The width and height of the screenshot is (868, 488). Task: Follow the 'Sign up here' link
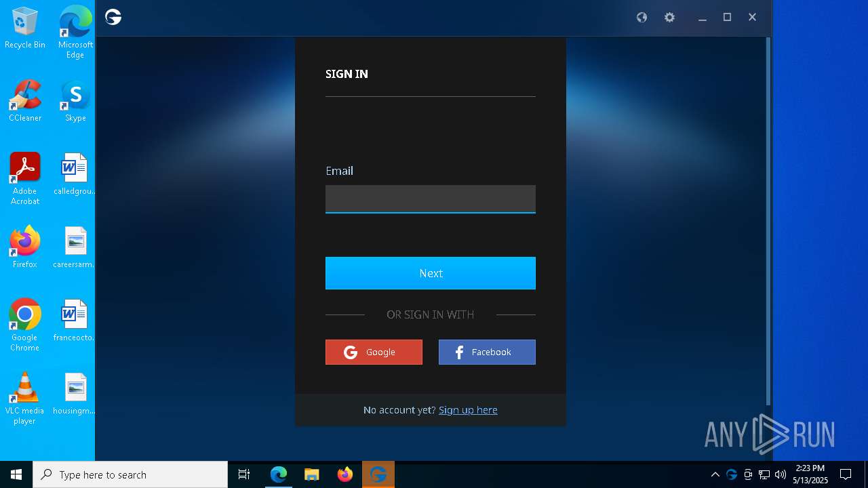(468, 410)
